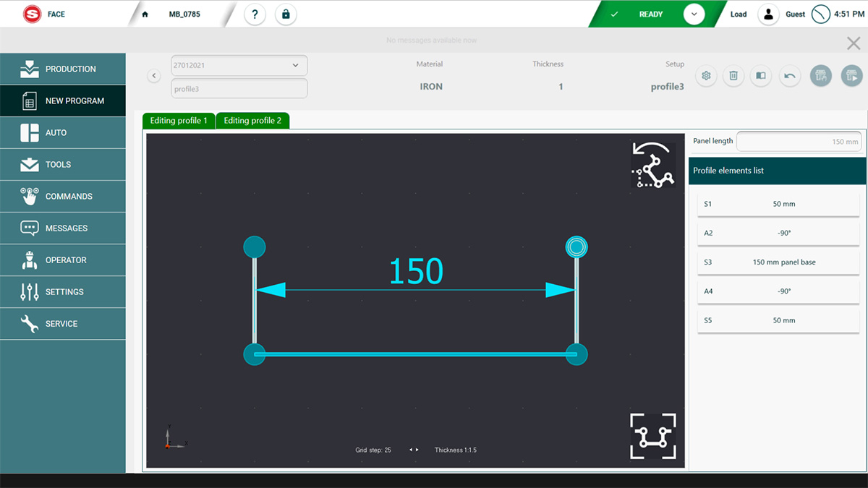Expand the READY status dropdown
Screen dimensions: 868x488
pyautogui.click(x=694, y=14)
